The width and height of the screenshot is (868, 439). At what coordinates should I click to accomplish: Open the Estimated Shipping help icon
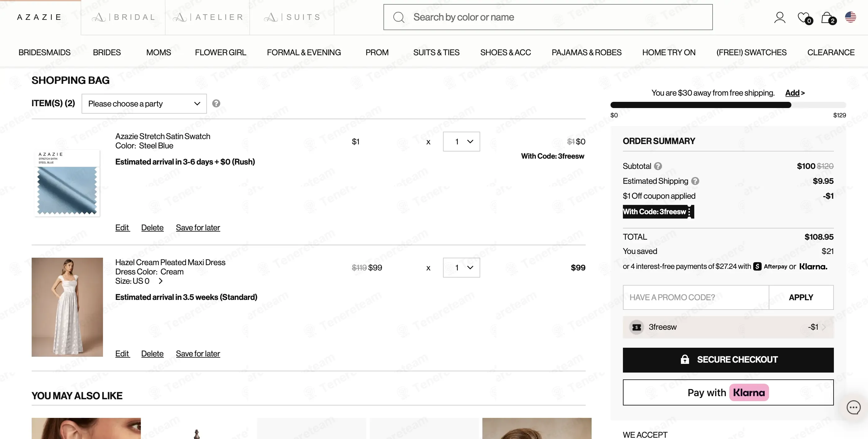point(695,181)
